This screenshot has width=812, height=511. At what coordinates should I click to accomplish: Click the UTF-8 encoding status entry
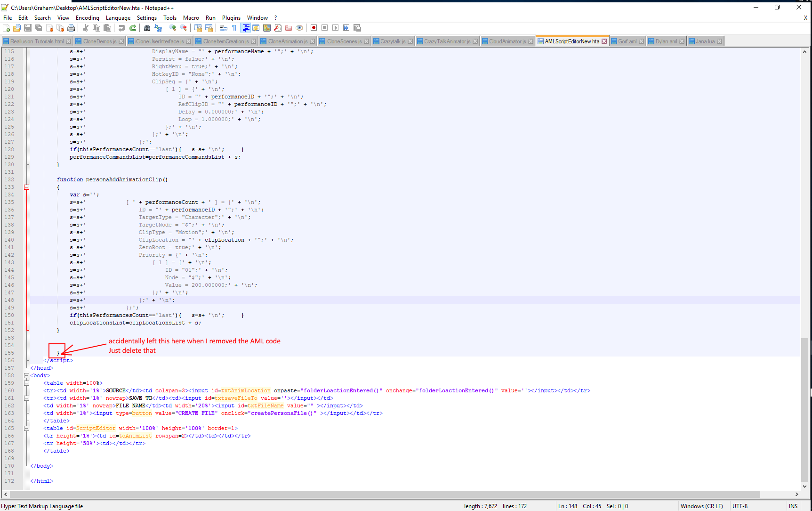pos(740,506)
